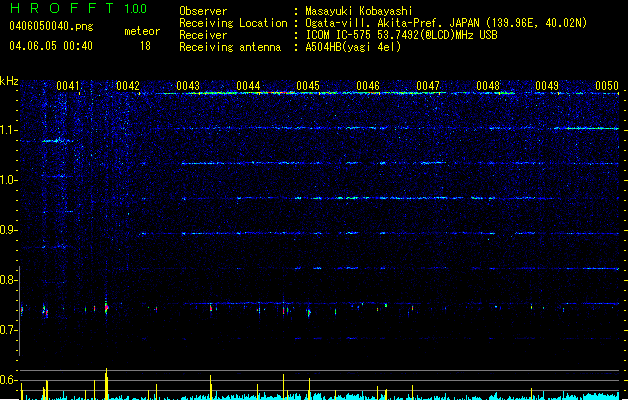629x400 pixels.
Task: Click the HROFFT 1.0.0 title text
Action: point(78,8)
